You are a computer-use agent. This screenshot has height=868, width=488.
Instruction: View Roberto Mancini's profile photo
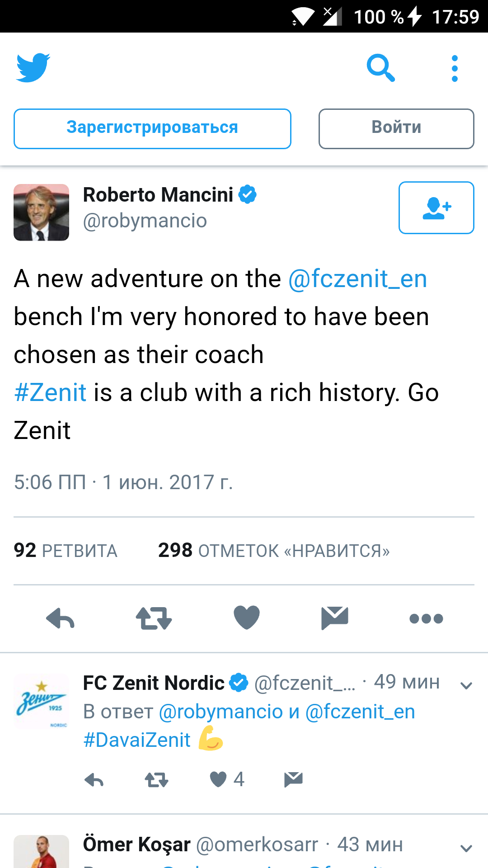[x=42, y=212]
